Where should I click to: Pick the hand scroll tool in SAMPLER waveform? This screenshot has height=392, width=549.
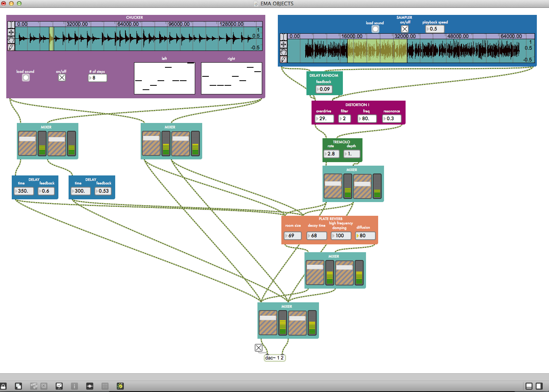(x=283, y=52)
